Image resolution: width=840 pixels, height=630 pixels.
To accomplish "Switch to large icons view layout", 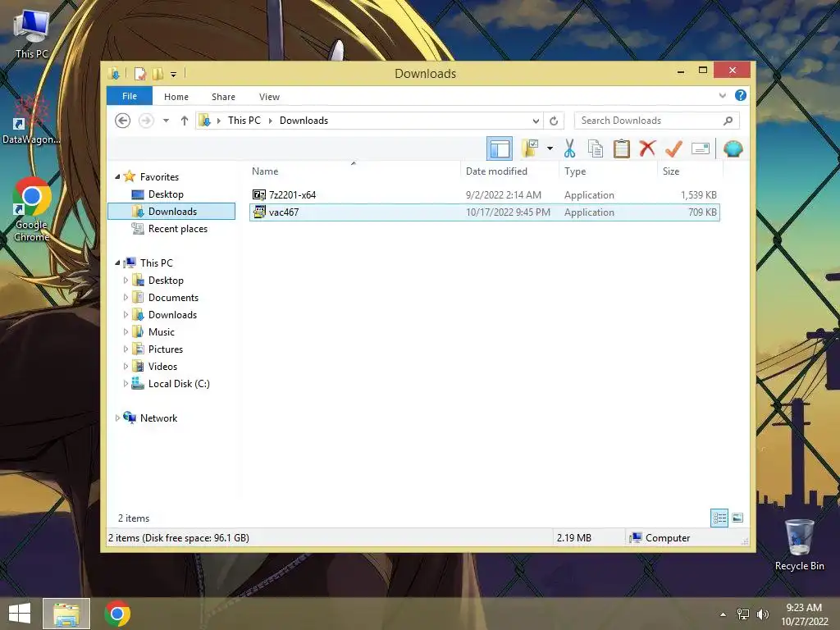I will pyautogui.click(x=737, y=518).
